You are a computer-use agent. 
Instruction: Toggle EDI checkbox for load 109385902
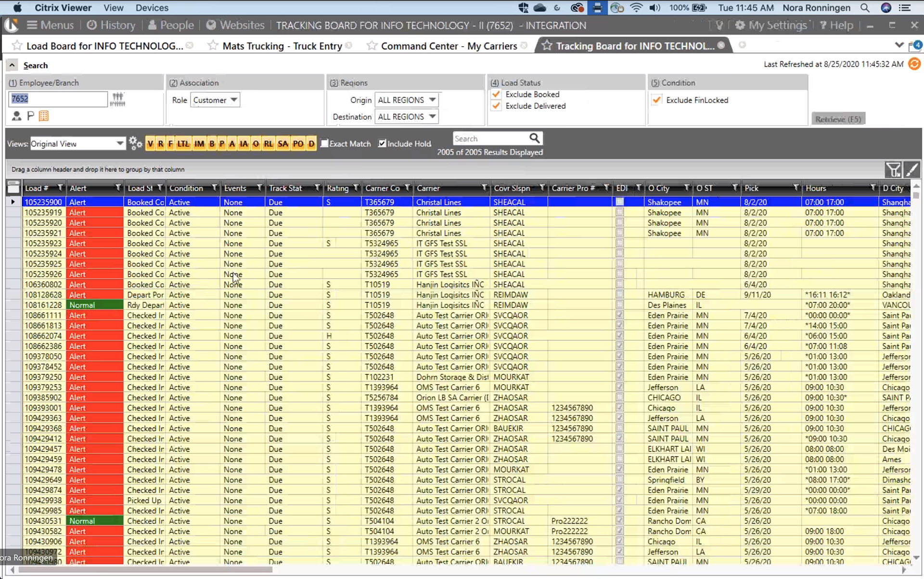(x=620, y=397)
